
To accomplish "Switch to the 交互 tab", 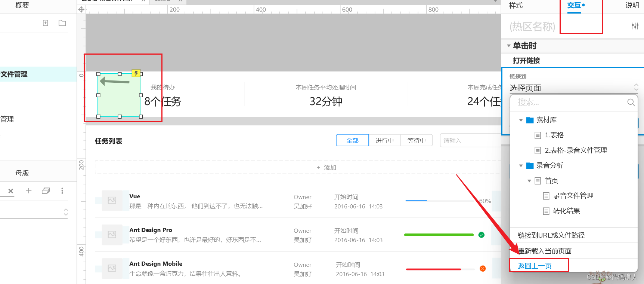I will [574, 5].
